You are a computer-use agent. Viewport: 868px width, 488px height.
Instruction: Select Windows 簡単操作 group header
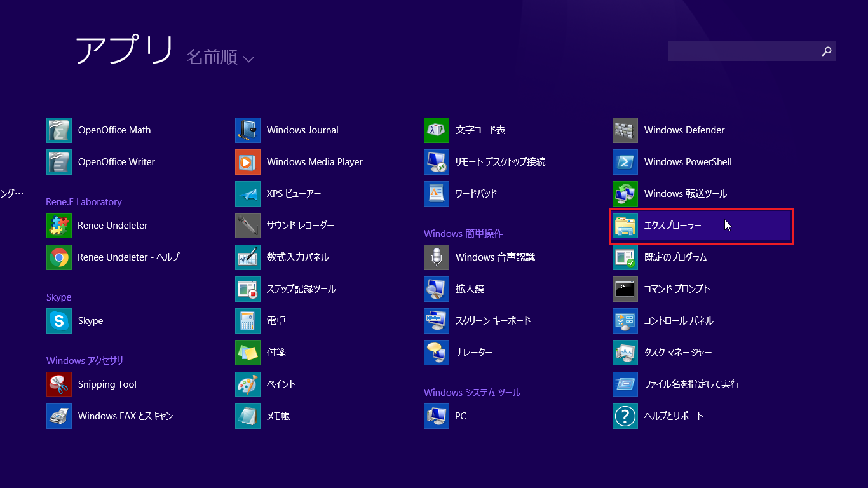click(463, 234)
